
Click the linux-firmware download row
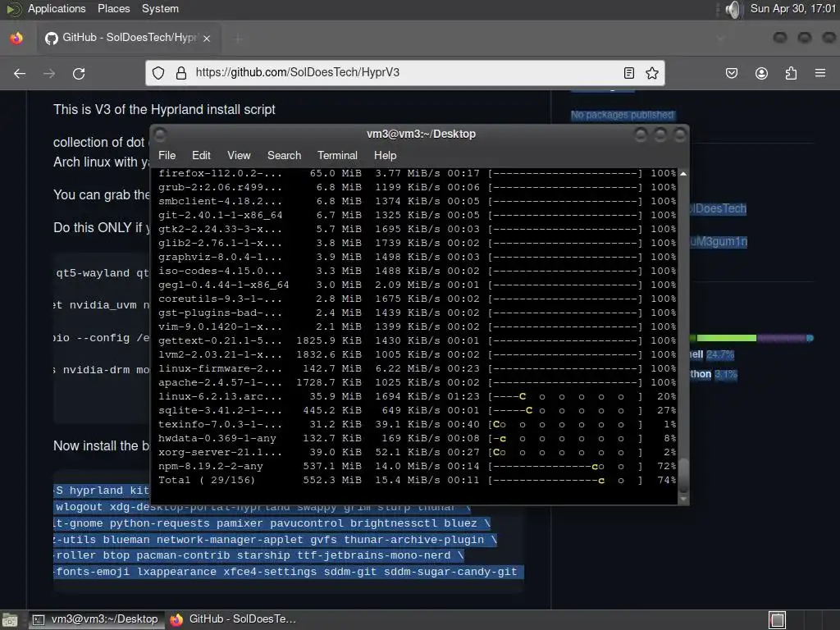pyautogui.click(x=417, y=368)
